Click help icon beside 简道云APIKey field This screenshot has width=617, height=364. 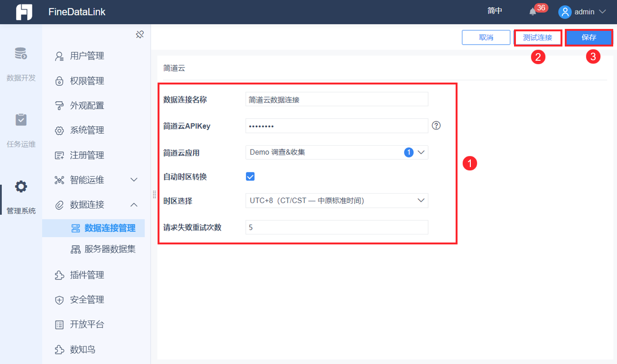[x=437, y=126]
